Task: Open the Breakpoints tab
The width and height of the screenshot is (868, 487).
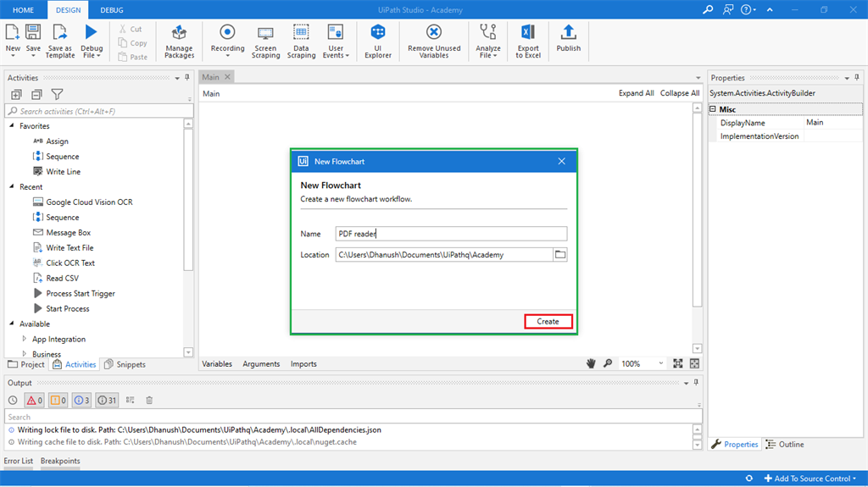Action: [x=60, y=461]
